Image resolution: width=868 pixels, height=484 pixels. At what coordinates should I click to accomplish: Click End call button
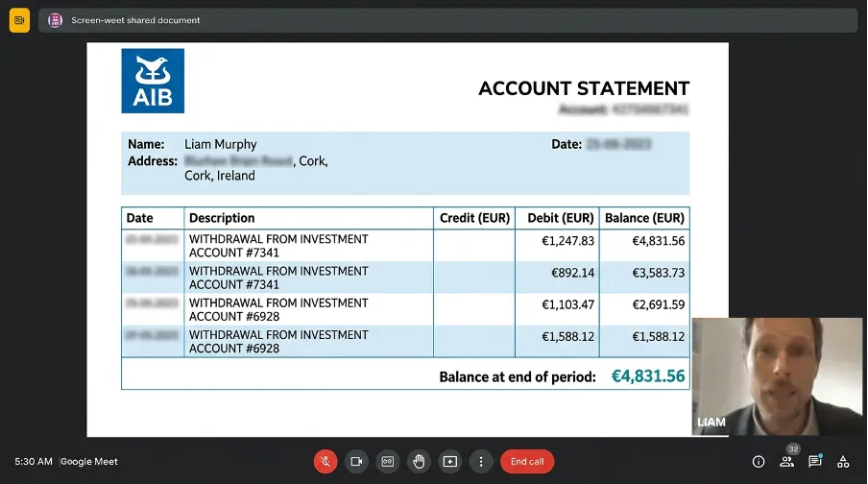527,461
